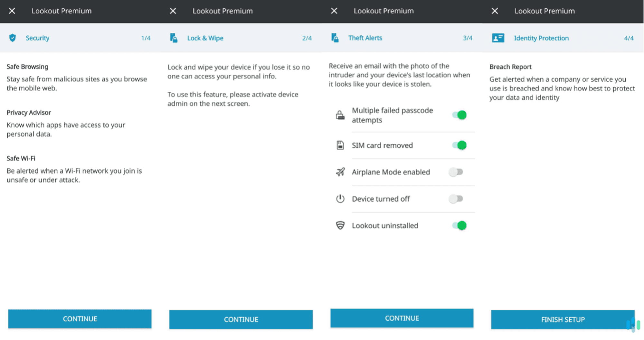Click the Identity Protection ID card icon
Image resolution: width=644 pixels, height=340 pixels.
click(497, 38)
